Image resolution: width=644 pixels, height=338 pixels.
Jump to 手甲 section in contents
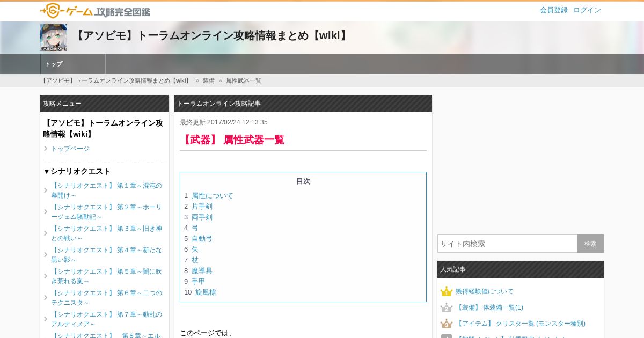point(199,282)
